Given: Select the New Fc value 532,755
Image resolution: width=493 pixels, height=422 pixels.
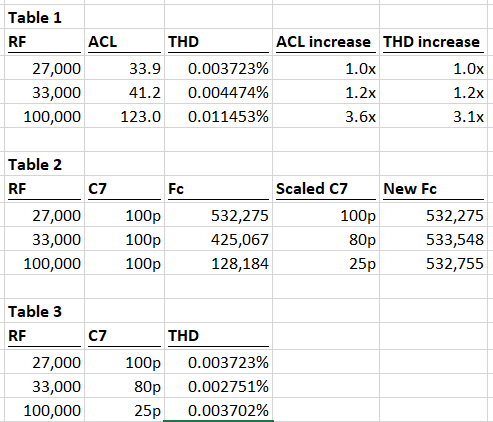Looking at the screenshot, I should [433, 263].
